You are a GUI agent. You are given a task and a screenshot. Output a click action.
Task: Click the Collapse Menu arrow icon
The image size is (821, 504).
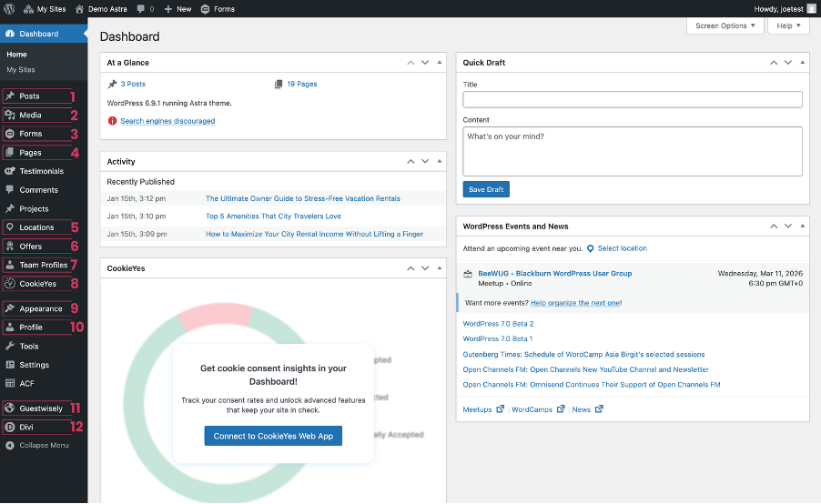coord(10,446)
